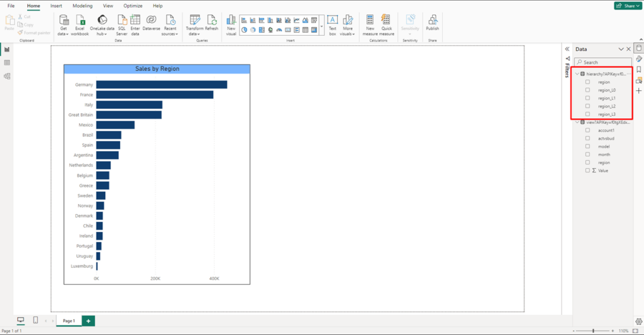The height and width of the screenshot is (335, 644).
Task: Check region field under hierarchy table
Action: pyautogui.click(x=588, y=82)
